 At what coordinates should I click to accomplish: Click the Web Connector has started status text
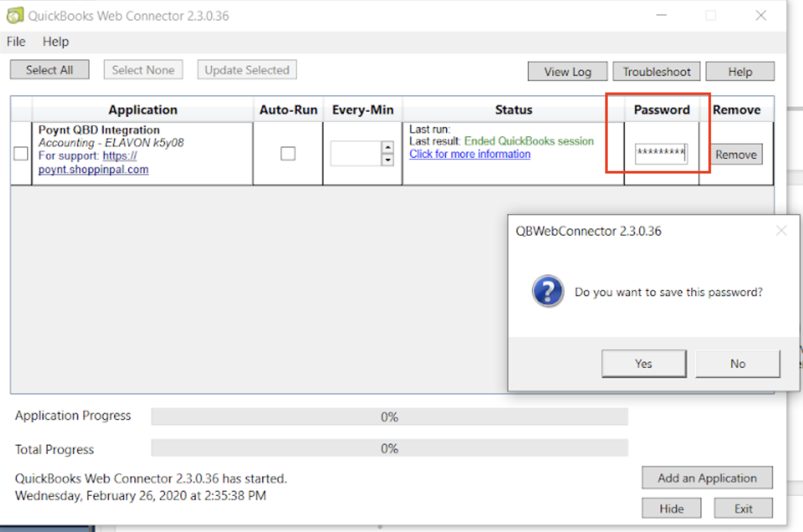point(151,478)
